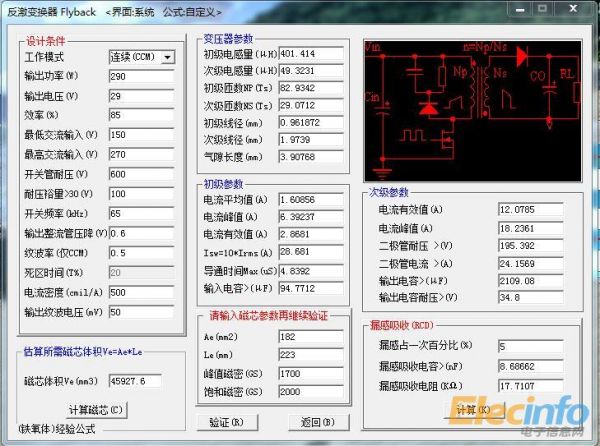Image resolution: width=600 pixels, height=446 pixels.
Task: Click the primary 电流峰值(A) field showing 6.39237
Action: 311,217
